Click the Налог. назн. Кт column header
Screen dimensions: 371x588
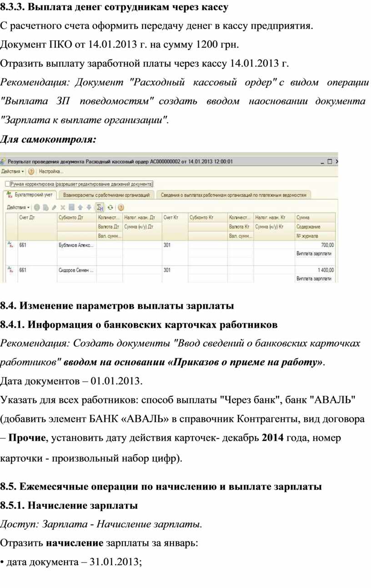274,218
